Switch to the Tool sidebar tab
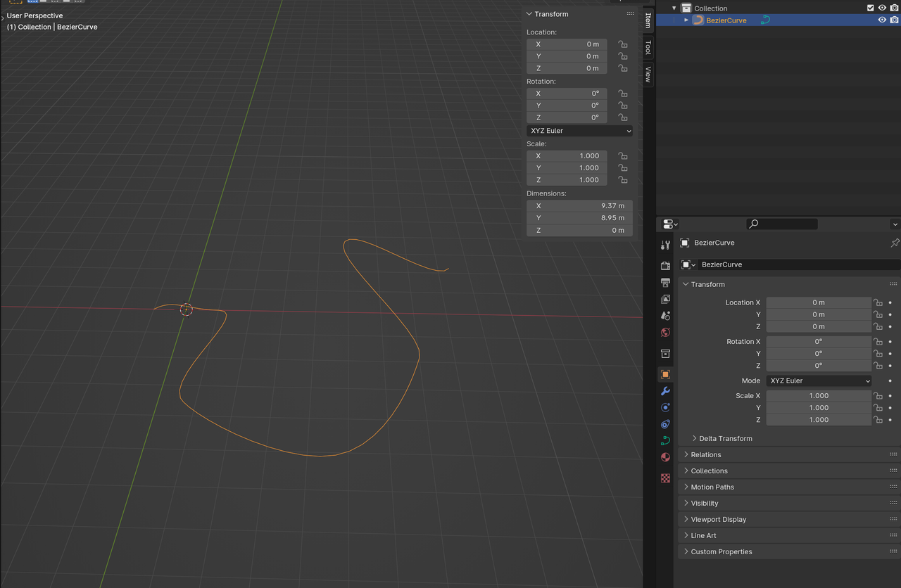The width and height of the screenshot is (901, 588). click(648, 47)
